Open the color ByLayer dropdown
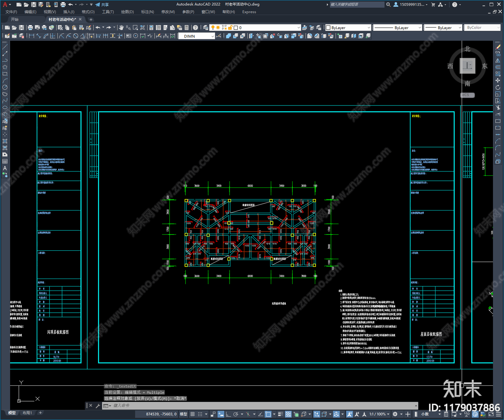This screenshot has height=420, width=504. (348, 28)
